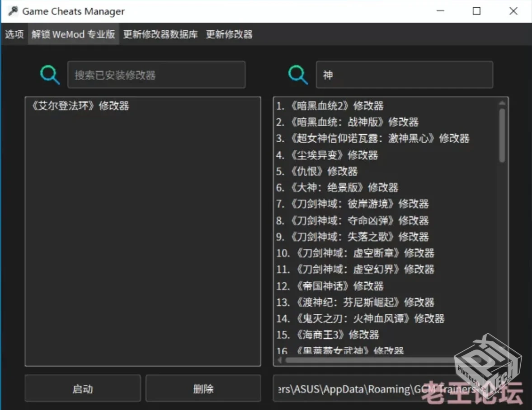
Task: Select installed 《艾尔登法环》修改器 entry
Action: click(80, 106)
